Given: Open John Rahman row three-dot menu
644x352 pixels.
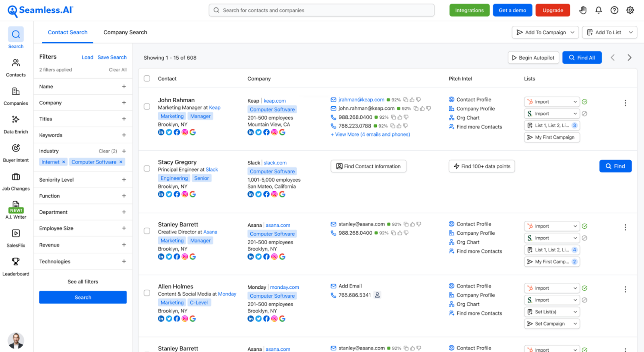Looking at the screenshot, I should (x=625, y=103).
